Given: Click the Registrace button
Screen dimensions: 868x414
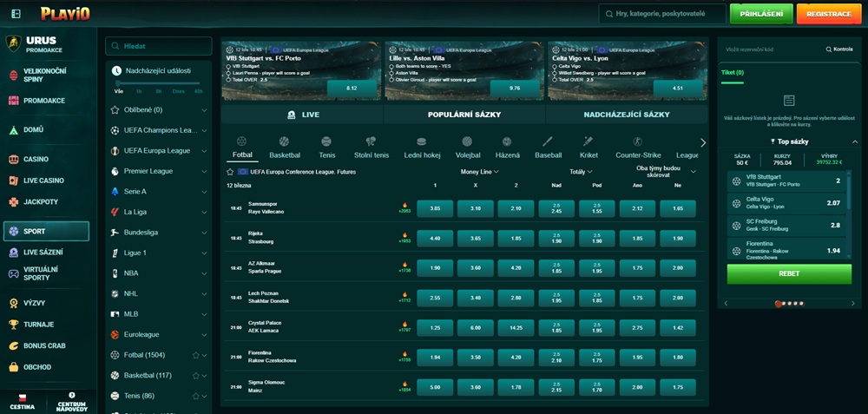Looking at the screenshot, I should [x=829, y=14].
